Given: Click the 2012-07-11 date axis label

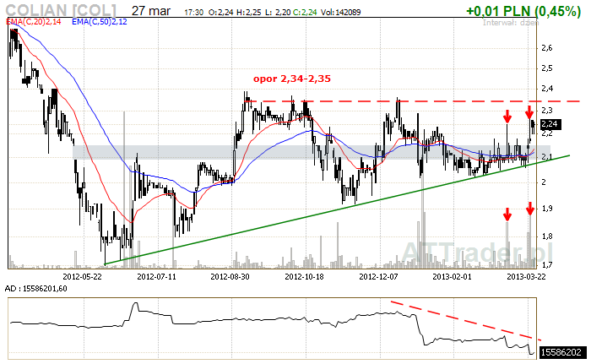Looking at the screenshot, I should (x=156, y=277).
